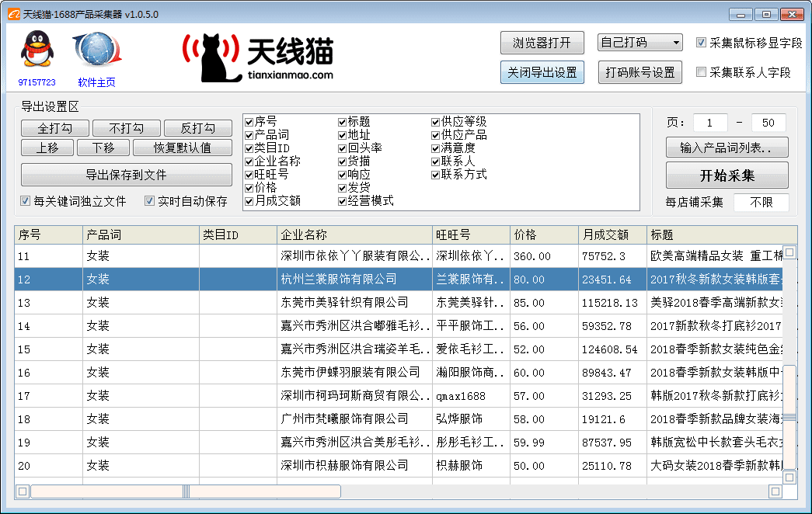
Task: Uncheck the 旺旺号 export field
Action: [249, 175]
